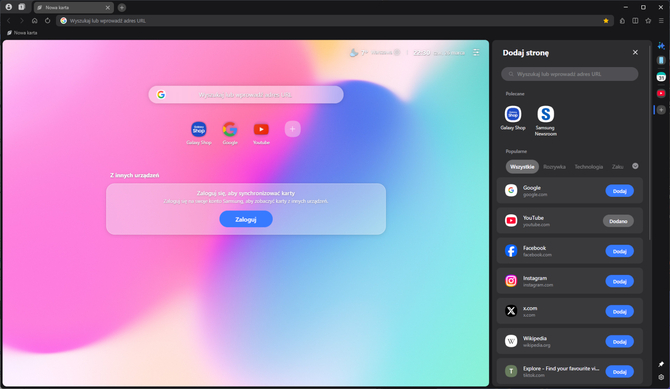This screenshot has height=389, width=670.
Task: Open the YouTube sidebar icon
Action: point(661,93)
